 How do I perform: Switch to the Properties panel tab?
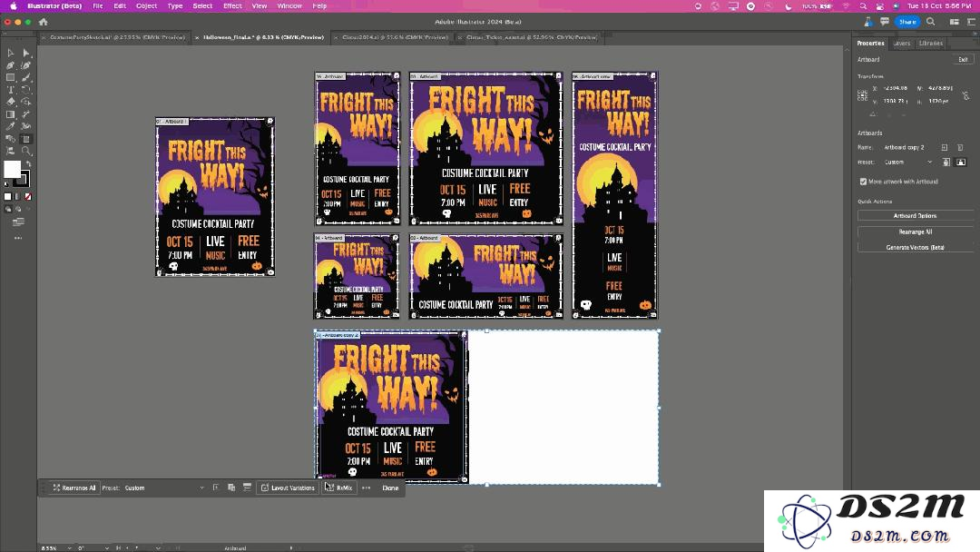pyautogui.click(x=870, y=44)
